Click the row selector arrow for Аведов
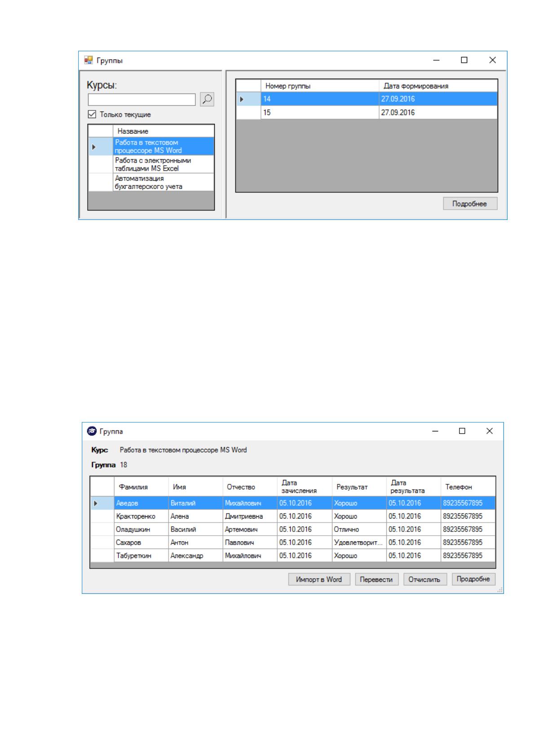This screenshot has width=535, height=756. pos(96,503)
